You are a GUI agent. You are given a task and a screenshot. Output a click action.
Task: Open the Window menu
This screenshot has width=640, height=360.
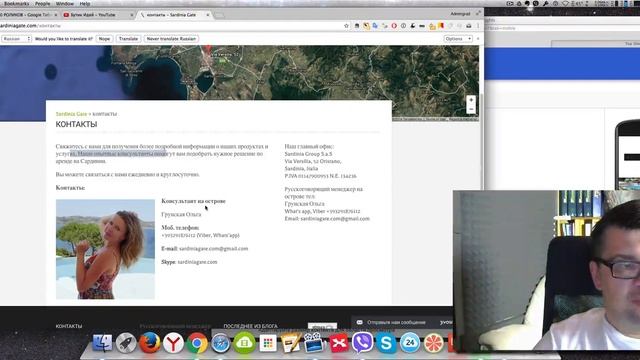tap(64, 4)
